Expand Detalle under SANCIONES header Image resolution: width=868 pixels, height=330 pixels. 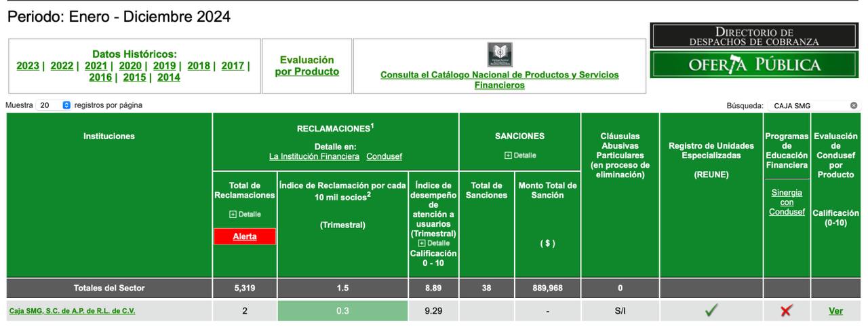point(519,155)
